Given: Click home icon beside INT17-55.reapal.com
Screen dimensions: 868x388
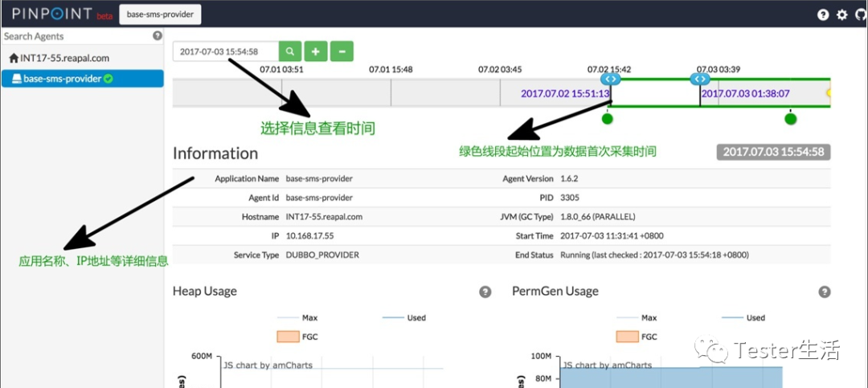Looking at the screenshot, I should [14, 58].
